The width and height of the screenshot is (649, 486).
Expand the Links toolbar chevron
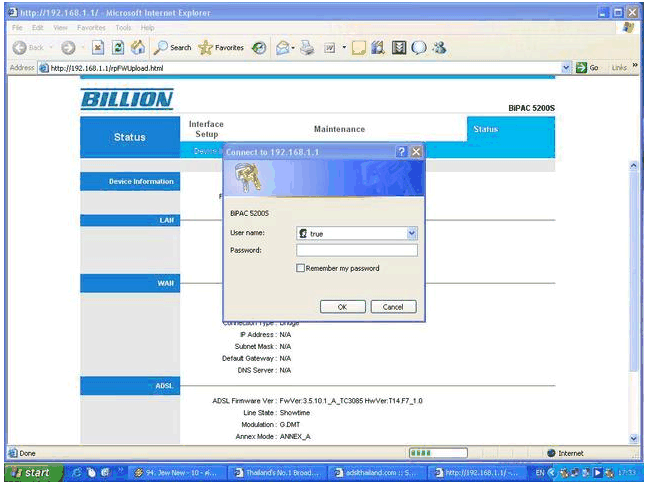coord(635,66)
